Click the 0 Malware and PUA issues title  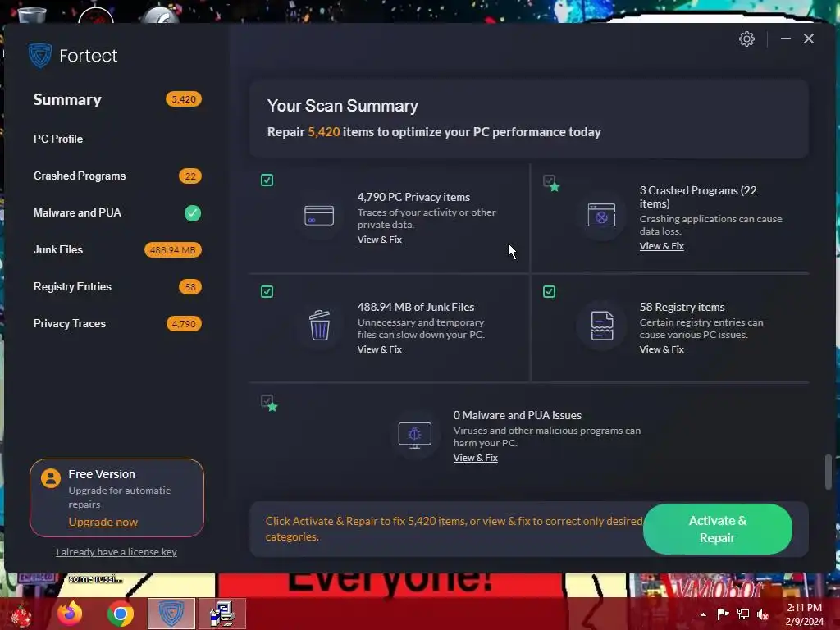pos(518,415)
